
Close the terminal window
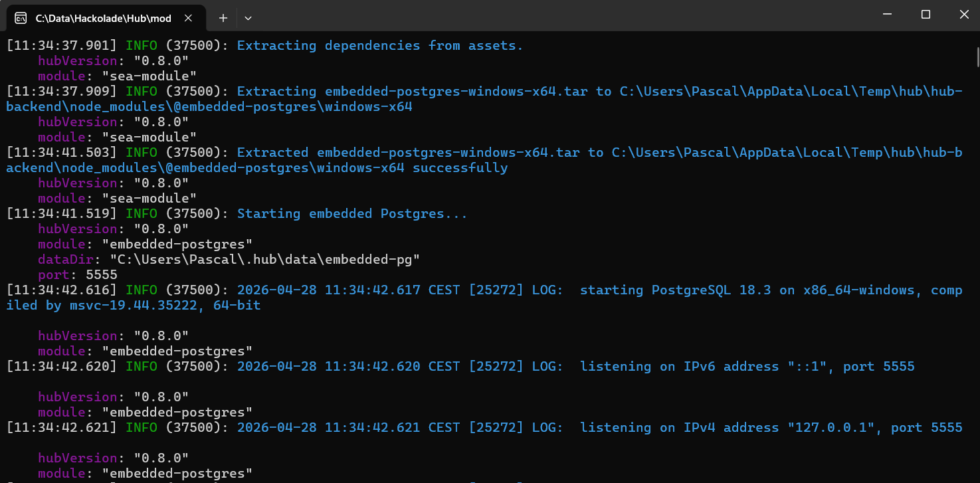tap(963, 15)
